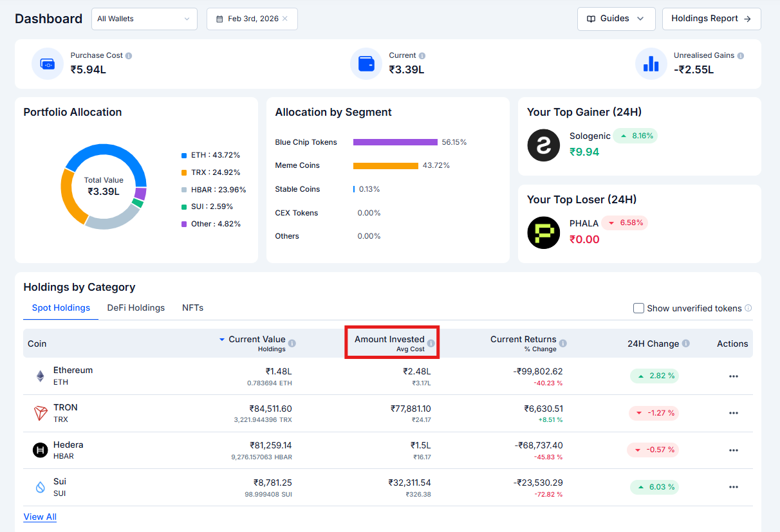This screenshot has width=780, height=532.
Task: Click info icon beside Current Value header
Action: (292, 344)
